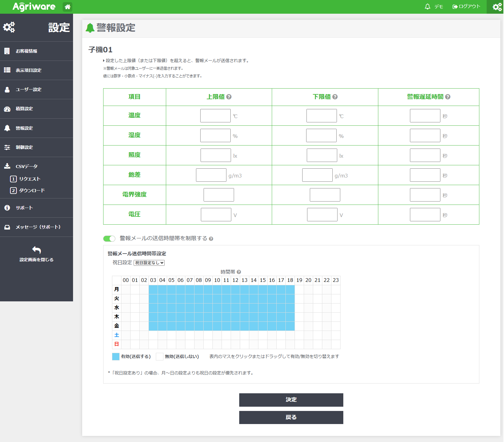Click the home icon in the header
Viewport: 504px width, 442px height.
68,7
